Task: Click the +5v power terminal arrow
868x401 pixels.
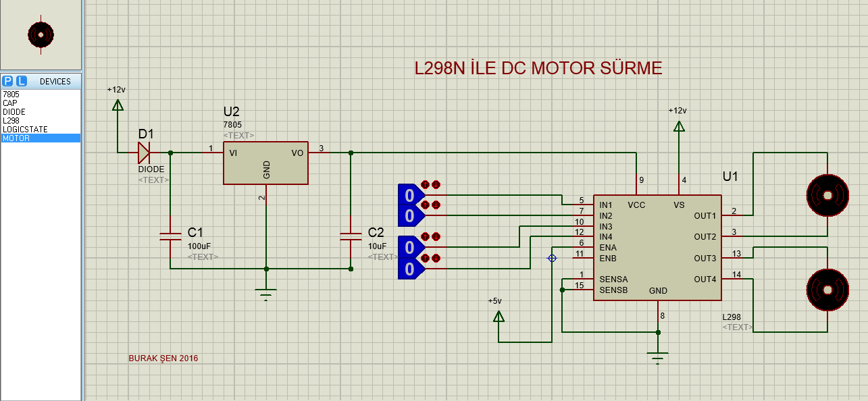Action: (499, 316)
